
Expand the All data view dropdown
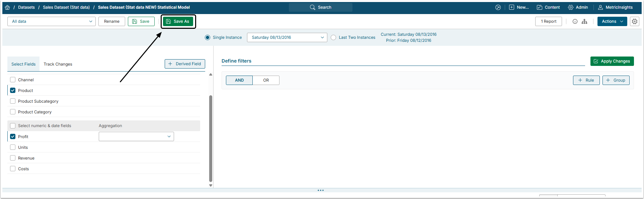tap(52, 21)
